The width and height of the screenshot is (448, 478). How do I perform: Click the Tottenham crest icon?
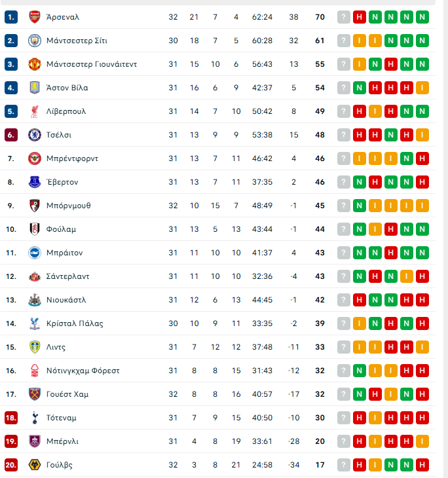pyautogui.click(x=35, y=418)
